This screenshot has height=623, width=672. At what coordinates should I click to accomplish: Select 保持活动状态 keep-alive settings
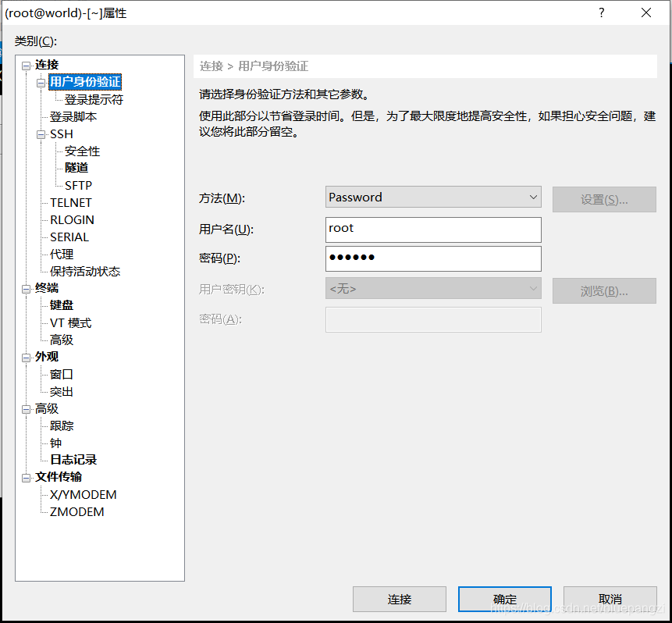[83, 271]
